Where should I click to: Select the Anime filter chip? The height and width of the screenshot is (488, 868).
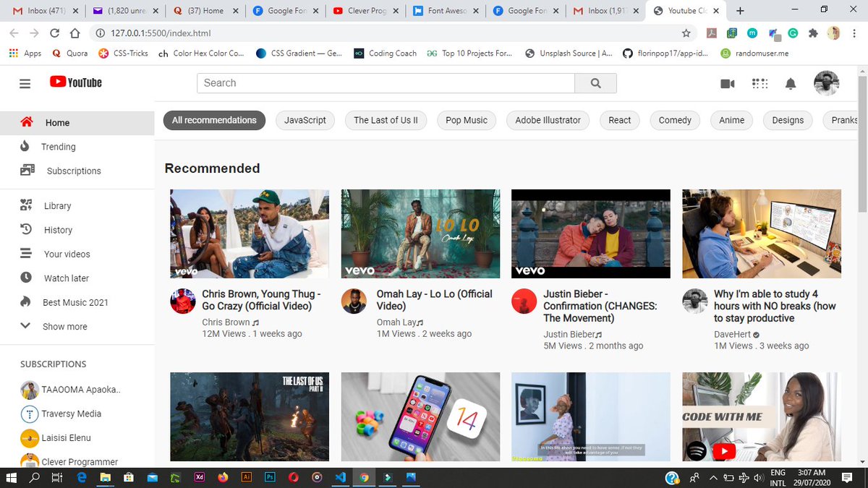click(731, 120)
